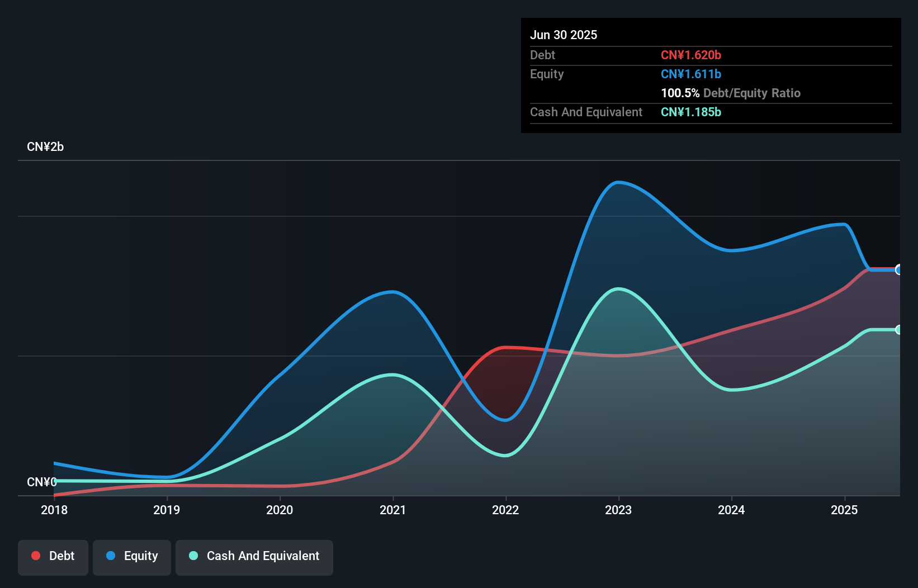
Task: Select the 2022 label on the x-axis
Action: 505,510
